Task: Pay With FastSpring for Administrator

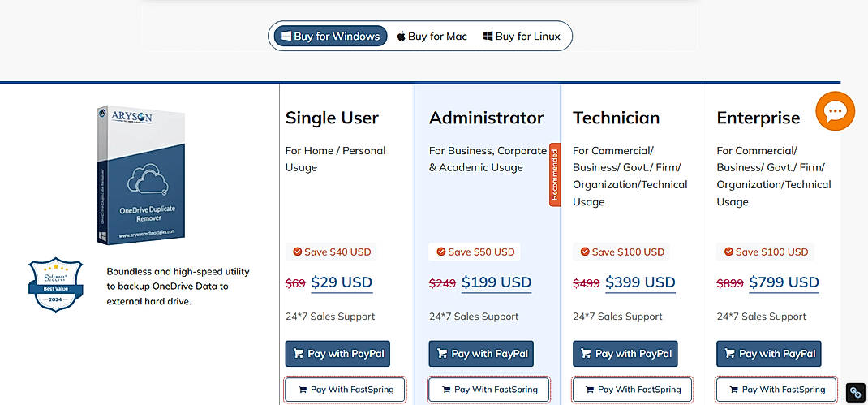Action: pos(489,390)
